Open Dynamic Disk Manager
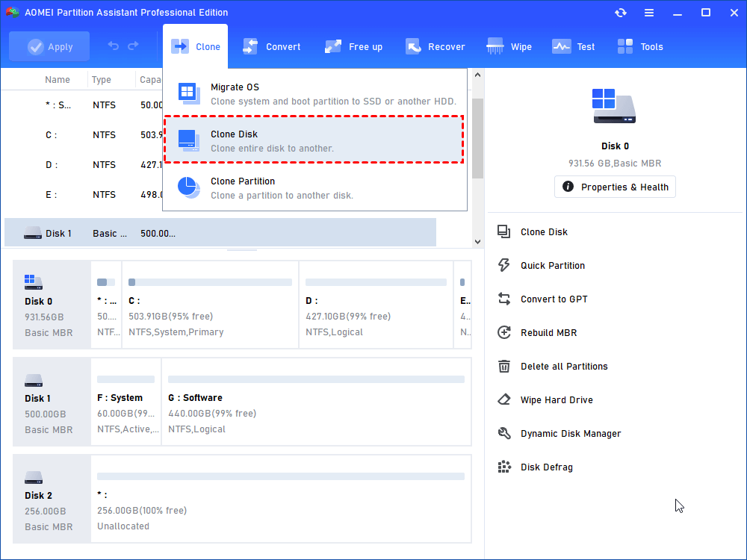This screenshot has width=747, height=560. click(x=571, y=434)
